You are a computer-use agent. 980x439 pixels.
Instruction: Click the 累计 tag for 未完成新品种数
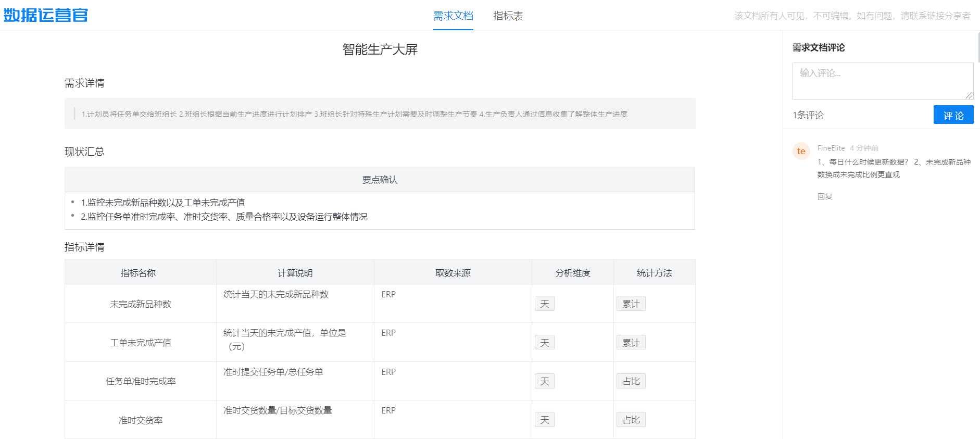coord(631,304)
